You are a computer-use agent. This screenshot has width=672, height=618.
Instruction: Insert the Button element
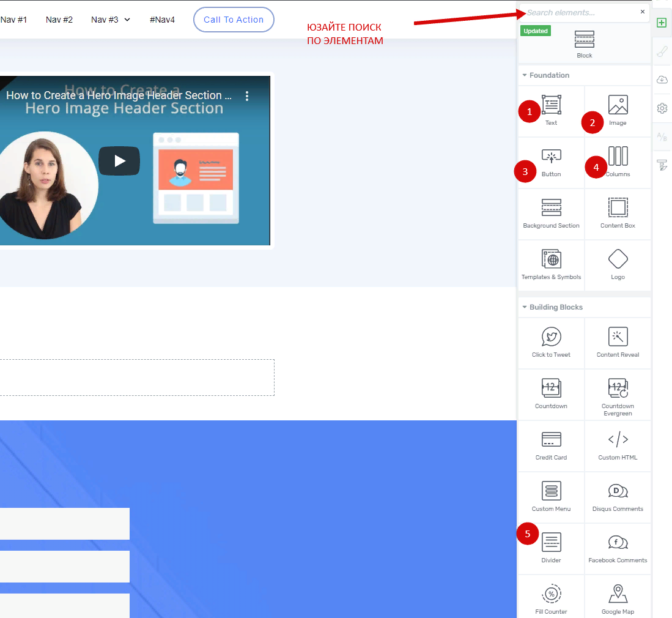551,163
